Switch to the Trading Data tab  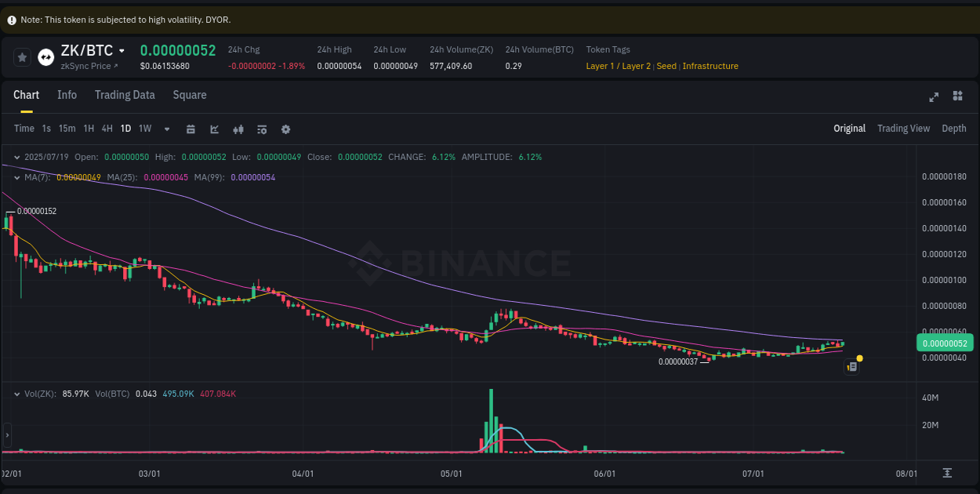click(x=125, y=95)
